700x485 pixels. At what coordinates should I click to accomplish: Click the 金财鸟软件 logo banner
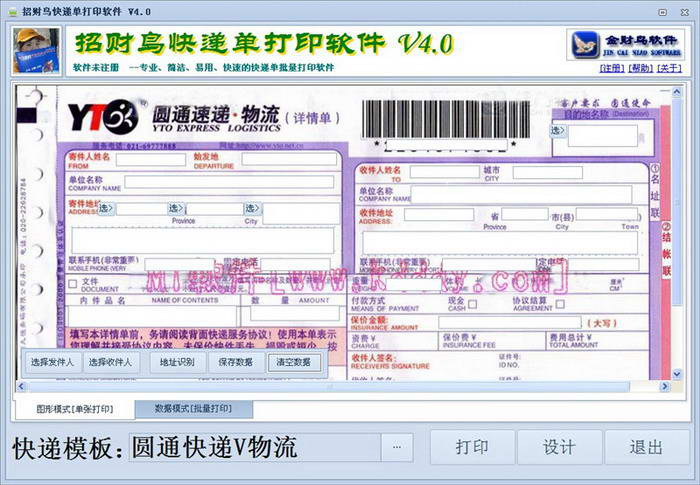pos(625,44)
